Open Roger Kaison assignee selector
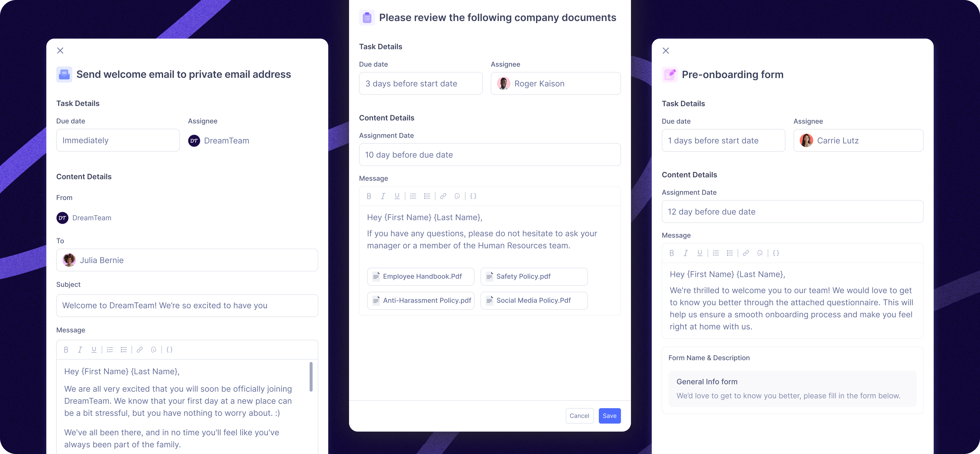 tap(555, 84)
